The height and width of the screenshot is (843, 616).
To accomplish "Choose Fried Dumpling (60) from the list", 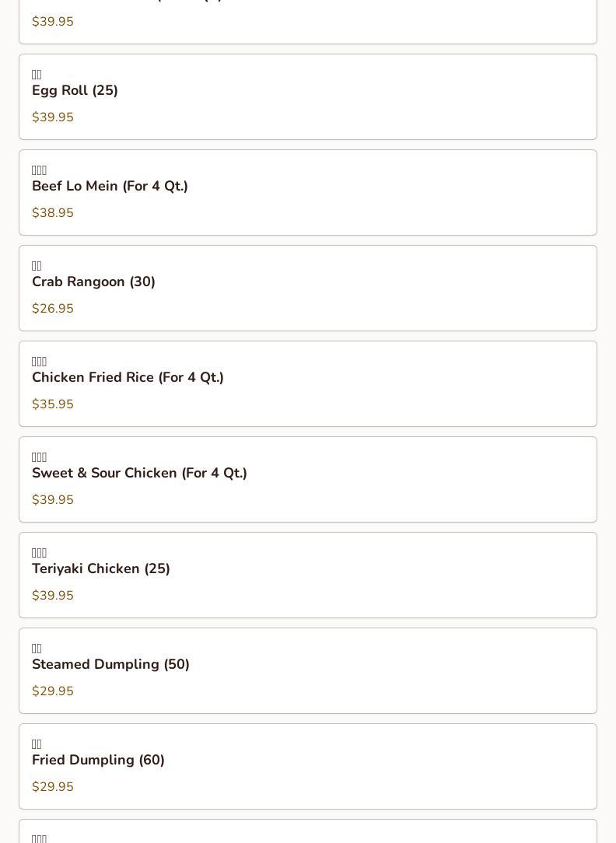I will click(x=98, y=761).
